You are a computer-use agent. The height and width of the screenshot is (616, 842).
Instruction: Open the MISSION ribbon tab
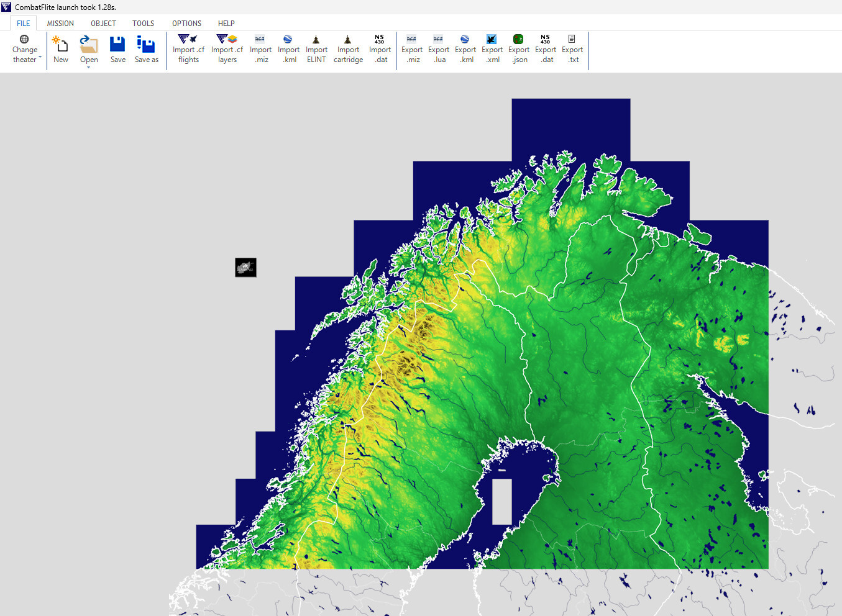tap(60, 24)
